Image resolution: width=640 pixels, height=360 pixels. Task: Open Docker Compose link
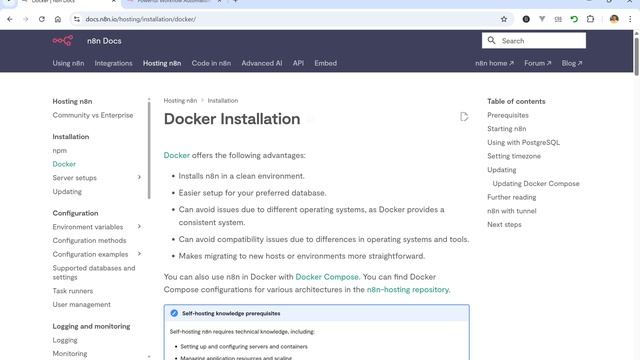click(x=327, y=277)
